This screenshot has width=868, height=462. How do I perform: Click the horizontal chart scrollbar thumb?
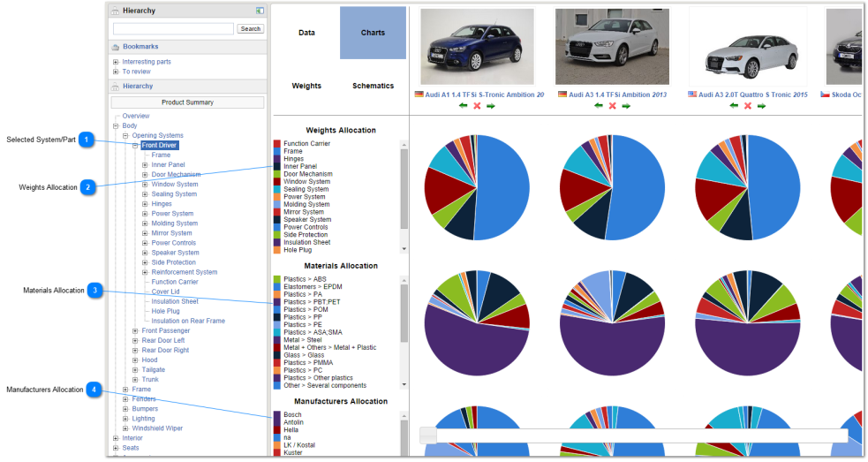tap(428, 435)
